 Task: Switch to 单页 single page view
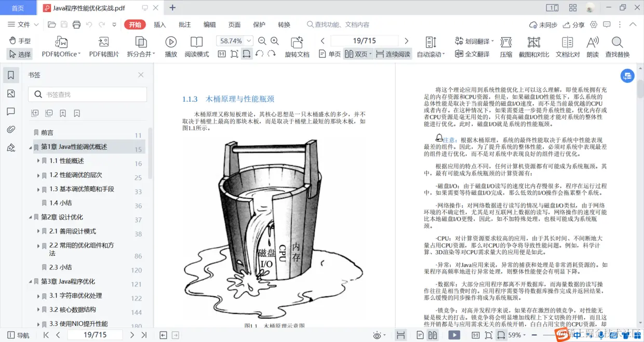[329, 54]
